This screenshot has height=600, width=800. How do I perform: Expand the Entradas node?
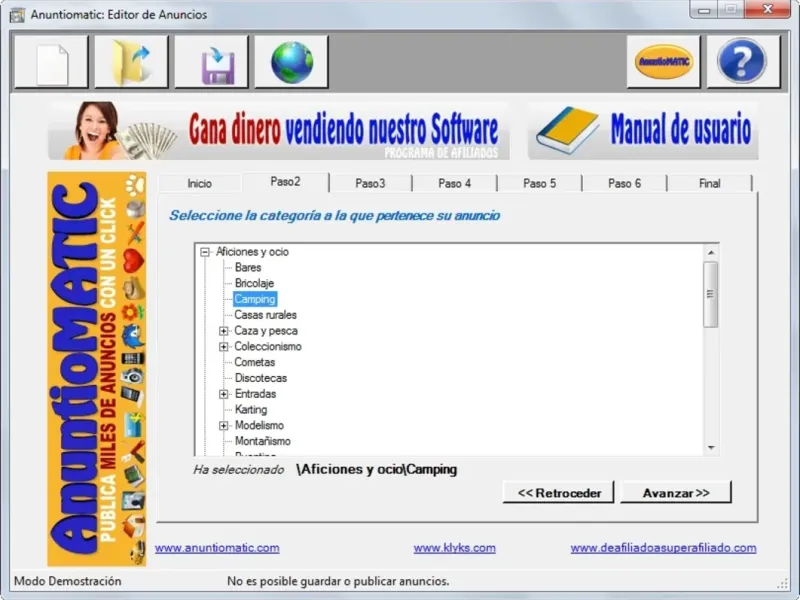[223, 394]
